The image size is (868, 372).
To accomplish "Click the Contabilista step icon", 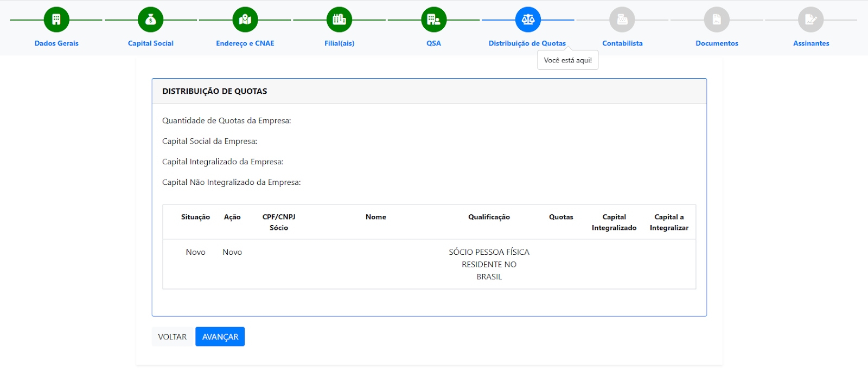I will pyautogui.click(x=622, y=20).
